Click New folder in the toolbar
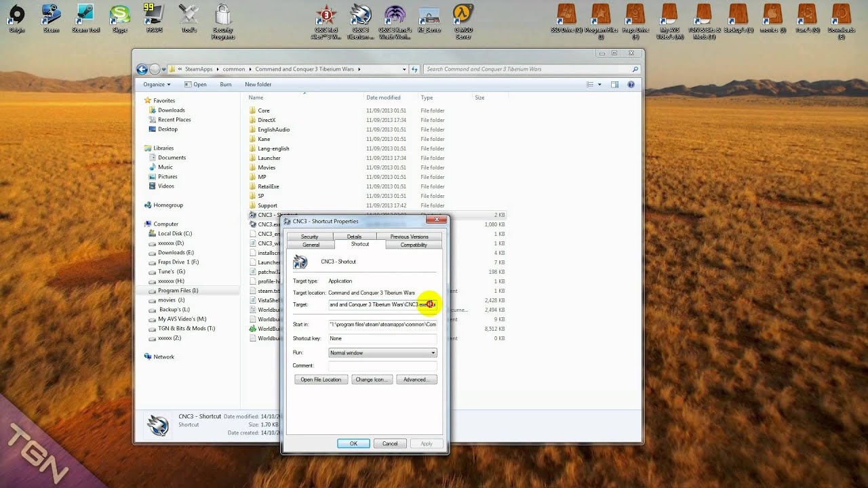 click(258, 85)
